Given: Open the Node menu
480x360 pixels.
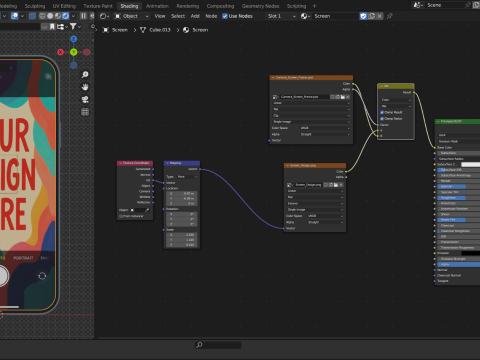Looking at the screenshot, I should point(211,16).
